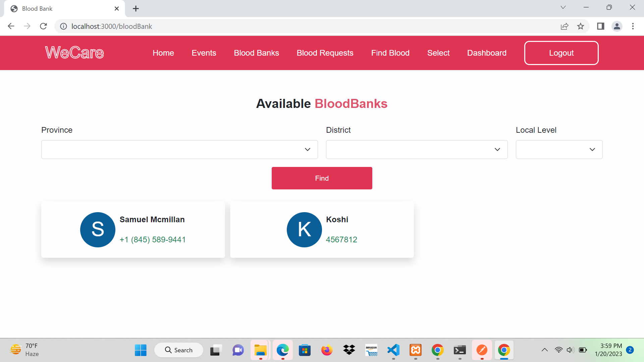Expand the District dropdown
Viewport: 644px width, 362px height.
(x=417, y=149)
